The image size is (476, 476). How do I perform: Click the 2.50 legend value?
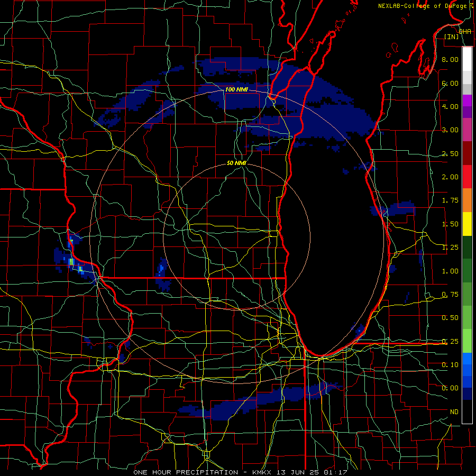450,153
